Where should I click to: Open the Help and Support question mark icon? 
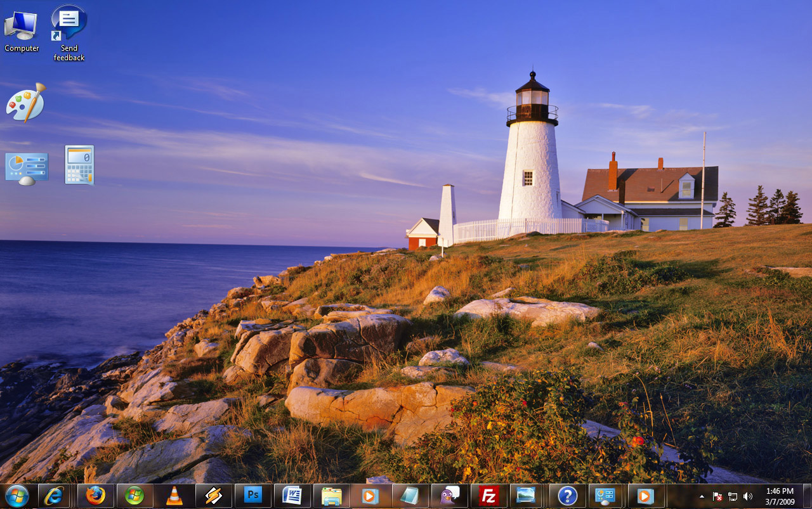point(567,495)
